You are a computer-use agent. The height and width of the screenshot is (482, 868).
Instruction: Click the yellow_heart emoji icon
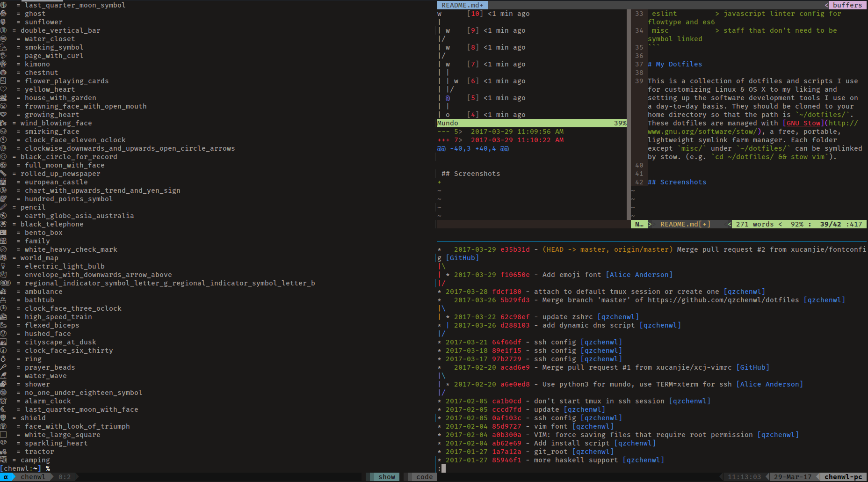(3, 89)
